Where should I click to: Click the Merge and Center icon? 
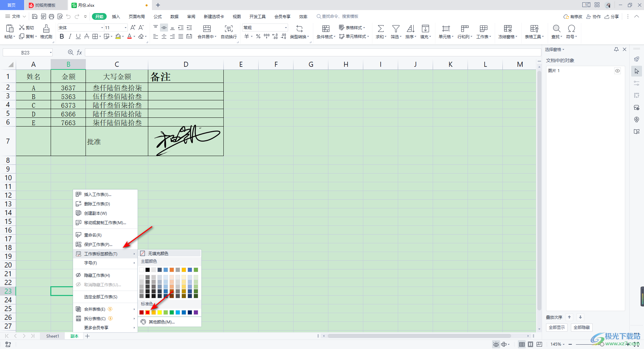(x=207, y=29)
